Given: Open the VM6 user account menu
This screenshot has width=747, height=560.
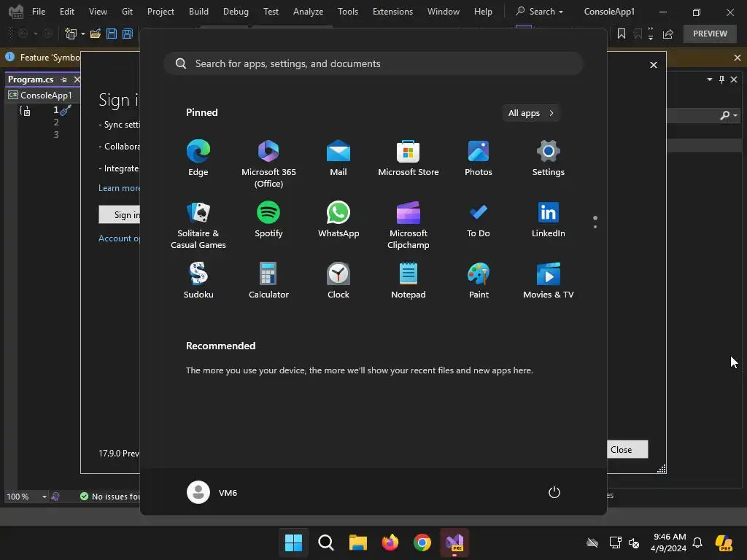Looking at the screenshot, I should click(x=212, y=492).
